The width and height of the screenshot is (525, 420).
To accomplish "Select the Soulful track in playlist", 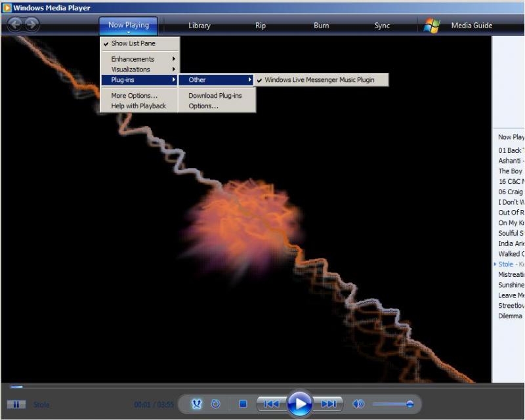I will [511, 233].
